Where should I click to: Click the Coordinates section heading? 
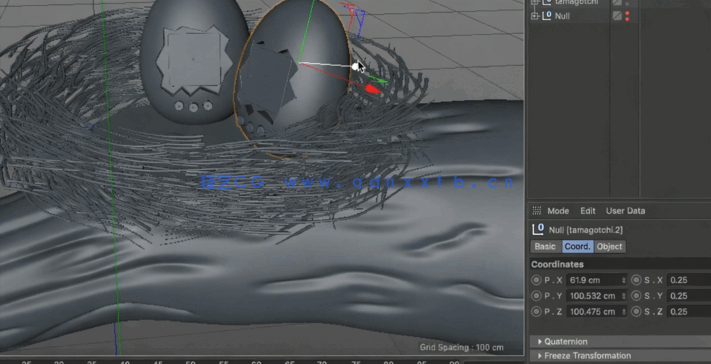point(557,264)
